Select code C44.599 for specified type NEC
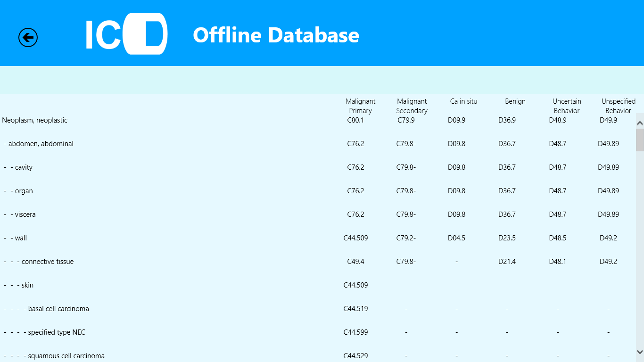 pyautogui.click(x=355, y=332)
